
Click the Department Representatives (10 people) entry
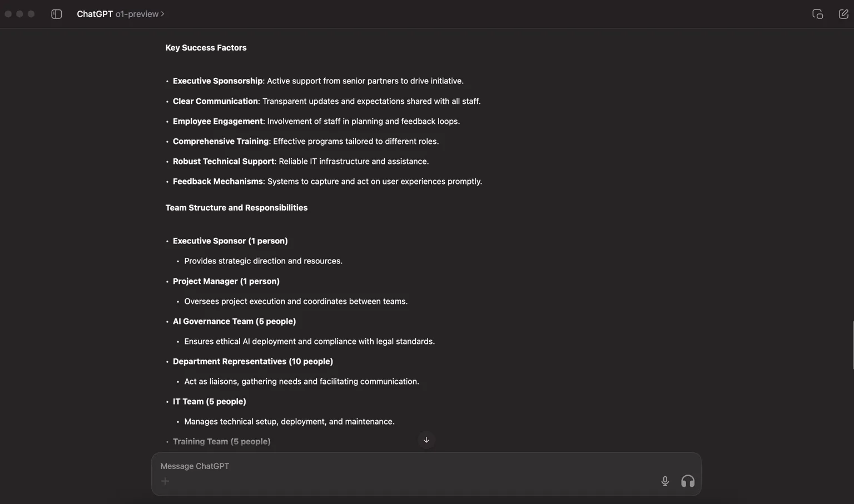point(252,361)
